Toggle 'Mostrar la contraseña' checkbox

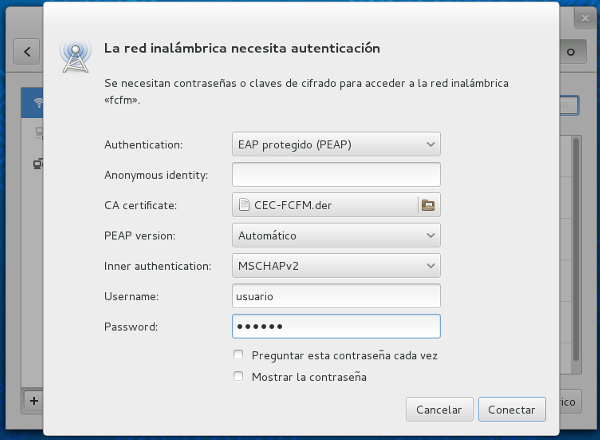point(238,377)
